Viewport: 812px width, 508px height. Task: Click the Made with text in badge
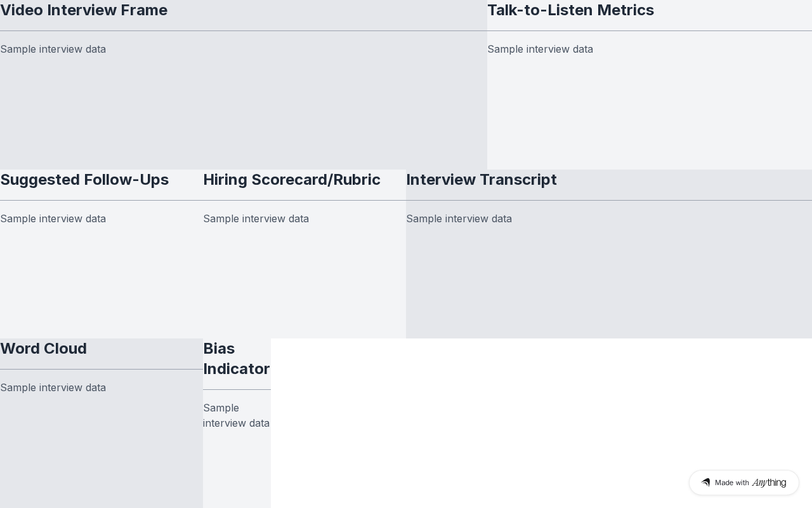732,483
